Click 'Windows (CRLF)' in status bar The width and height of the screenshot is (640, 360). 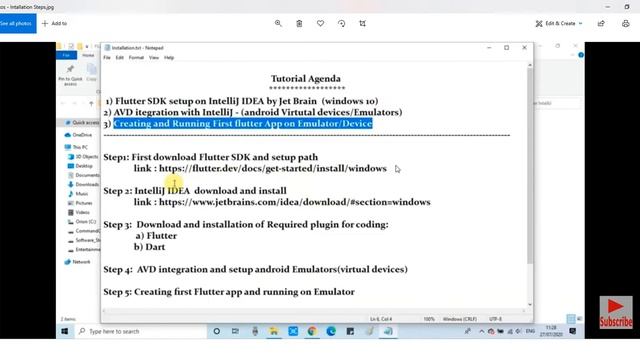point(460,319)
